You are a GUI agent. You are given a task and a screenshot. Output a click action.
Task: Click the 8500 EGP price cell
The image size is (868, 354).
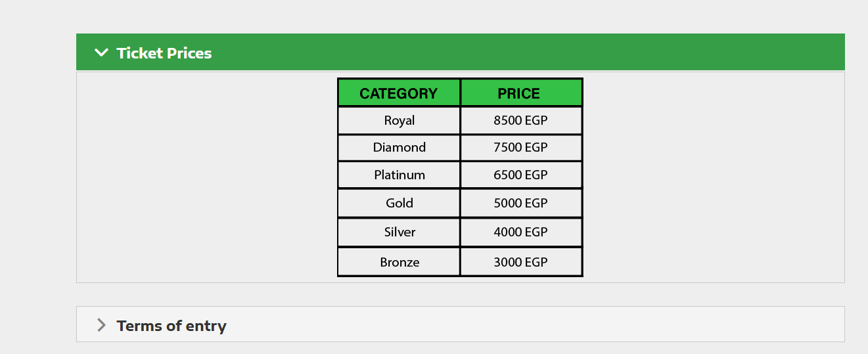521,121
